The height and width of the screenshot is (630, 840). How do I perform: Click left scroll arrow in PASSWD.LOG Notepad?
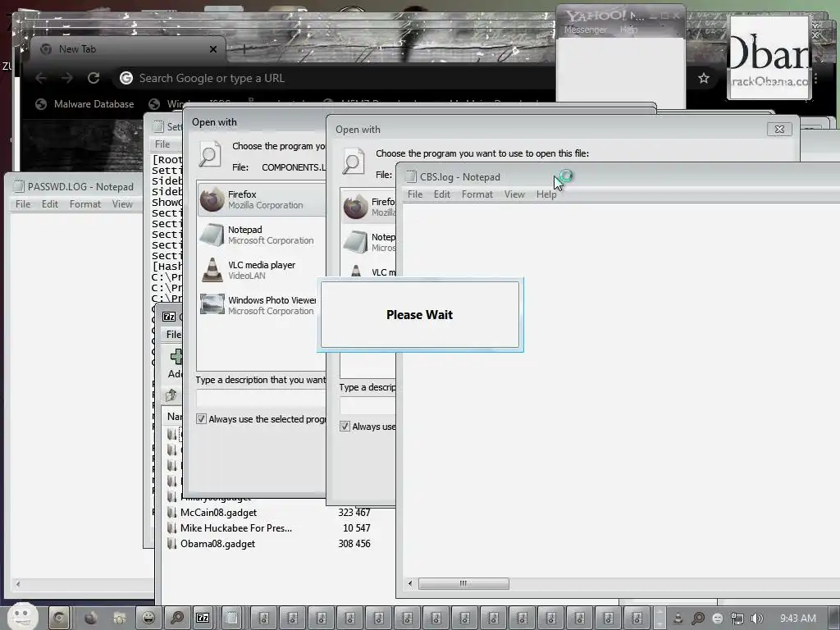[18, 584]
